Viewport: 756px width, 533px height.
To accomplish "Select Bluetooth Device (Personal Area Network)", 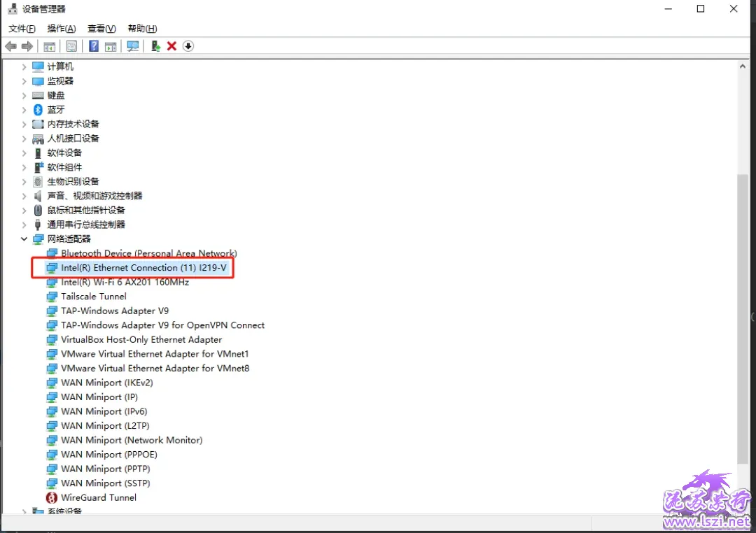I will 149,253.
